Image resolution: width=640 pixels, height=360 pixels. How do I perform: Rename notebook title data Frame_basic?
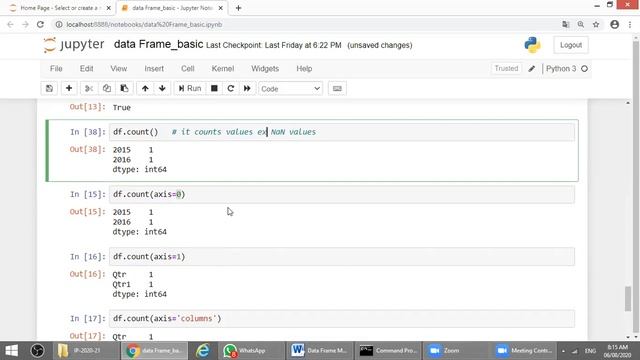[158, 44]
